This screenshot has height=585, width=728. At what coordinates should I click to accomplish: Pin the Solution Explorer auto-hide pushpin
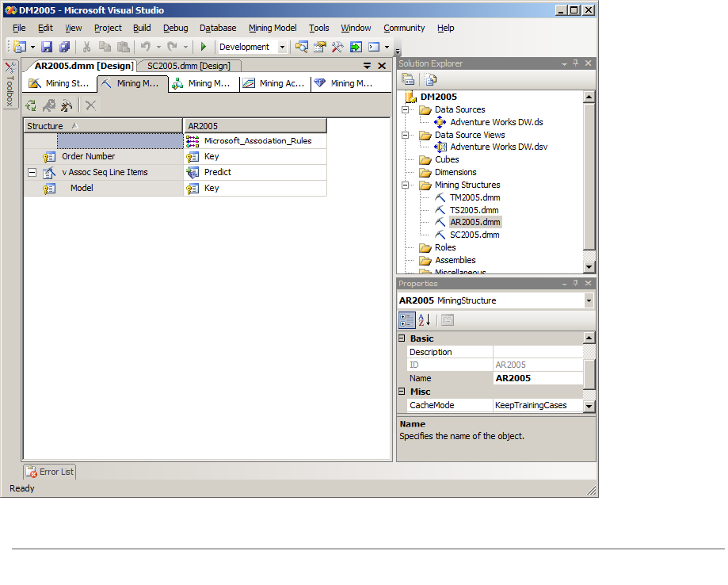(x=576, y=63)
